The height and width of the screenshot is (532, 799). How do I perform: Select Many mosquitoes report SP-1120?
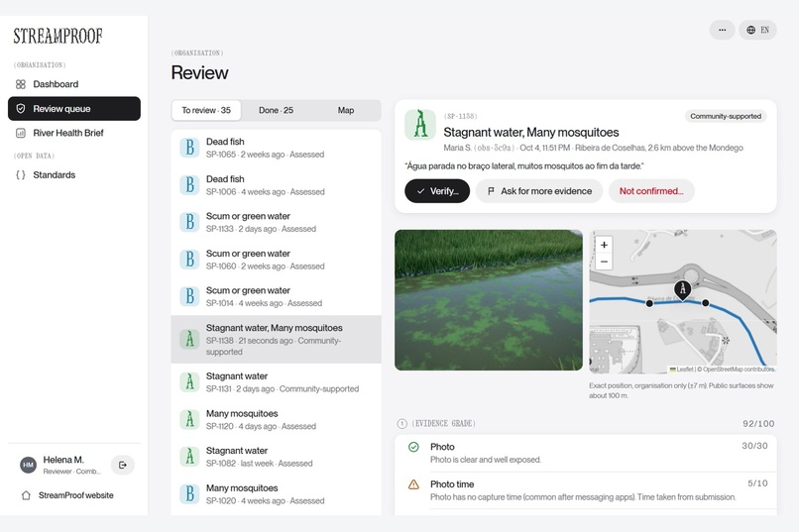coord(277,419)
